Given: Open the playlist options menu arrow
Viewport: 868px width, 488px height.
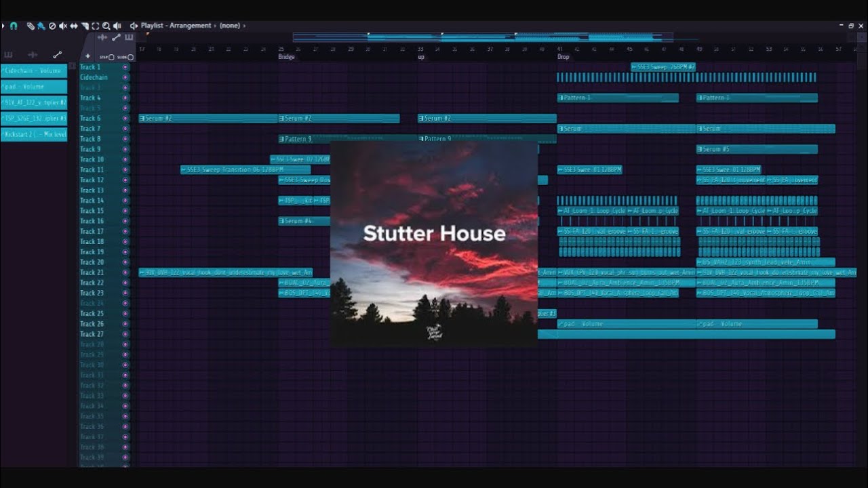Looking at the screenshot, I should coord(3,26).
